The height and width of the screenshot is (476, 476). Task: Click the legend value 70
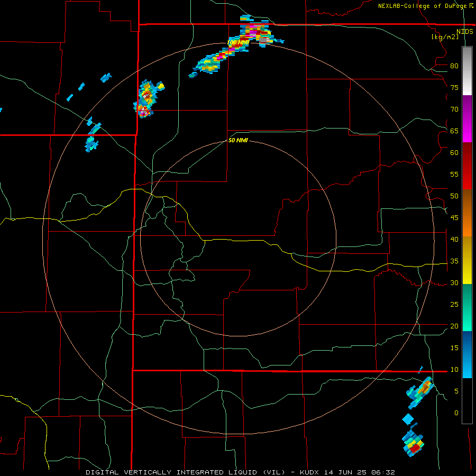pyautogui.click(x=454, y=109)
